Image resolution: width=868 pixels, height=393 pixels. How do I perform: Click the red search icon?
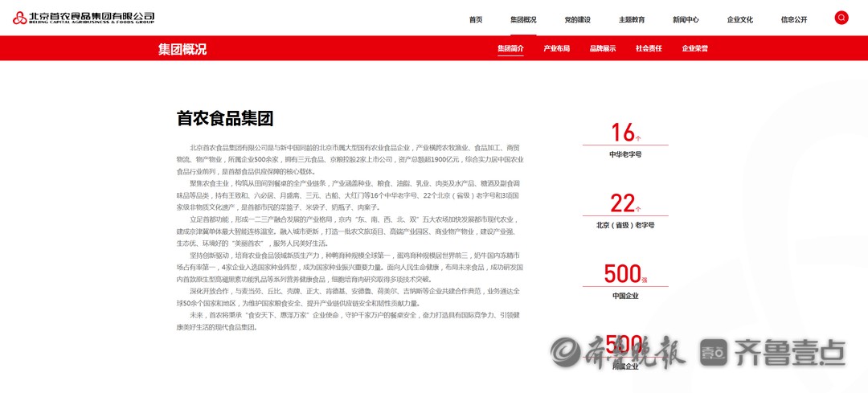tap(841, 18)
